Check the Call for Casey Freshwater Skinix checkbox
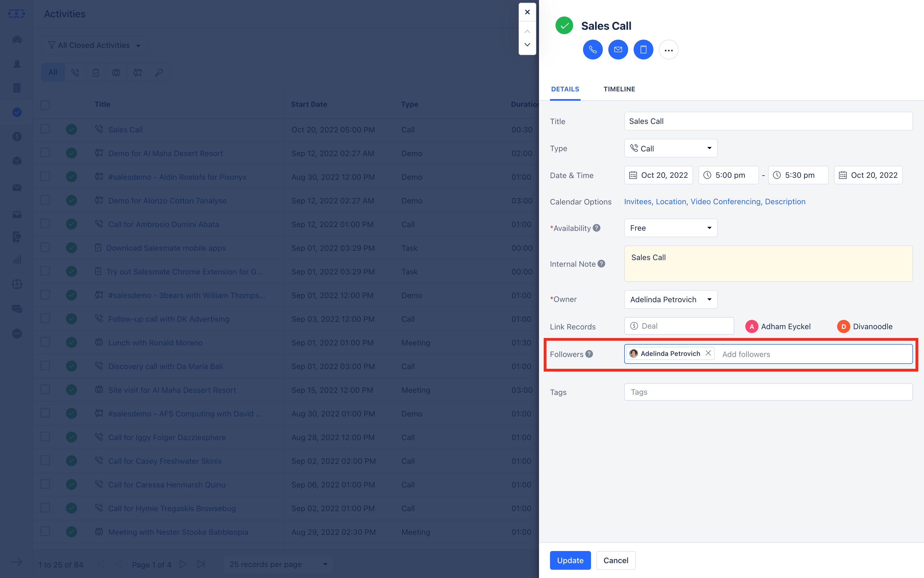This screenshot has width=924, height=578. 45,461
